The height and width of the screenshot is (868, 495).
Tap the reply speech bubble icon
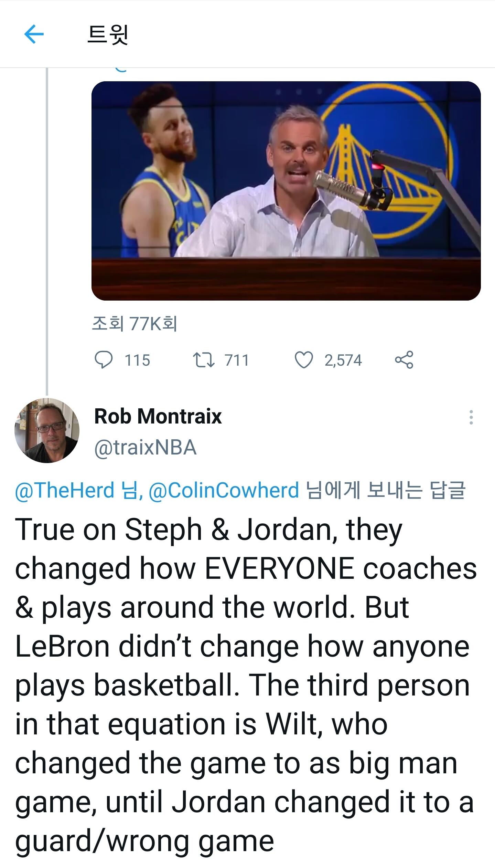104,360
